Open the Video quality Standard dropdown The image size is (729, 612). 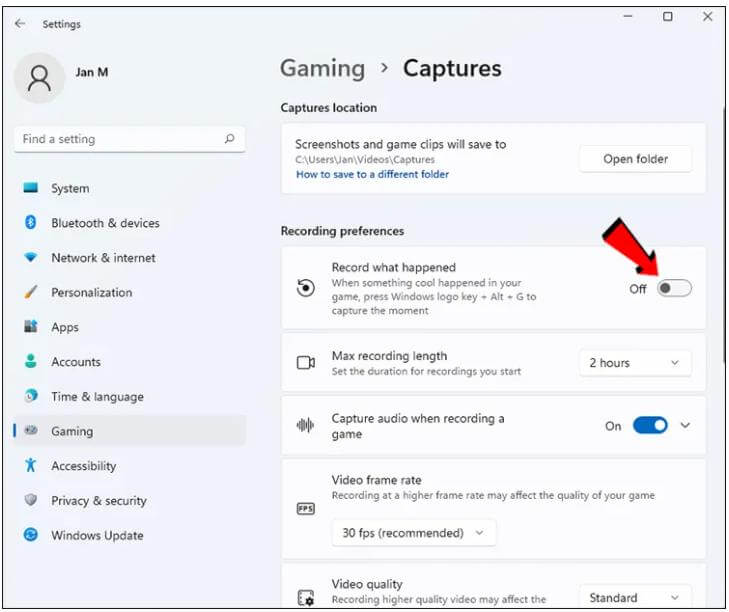pyautogui.click(x=635, y=597)
